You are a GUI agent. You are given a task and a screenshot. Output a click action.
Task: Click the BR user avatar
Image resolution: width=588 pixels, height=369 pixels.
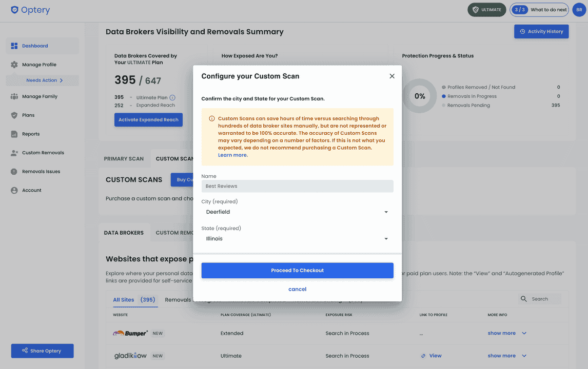tap(579, 10)
